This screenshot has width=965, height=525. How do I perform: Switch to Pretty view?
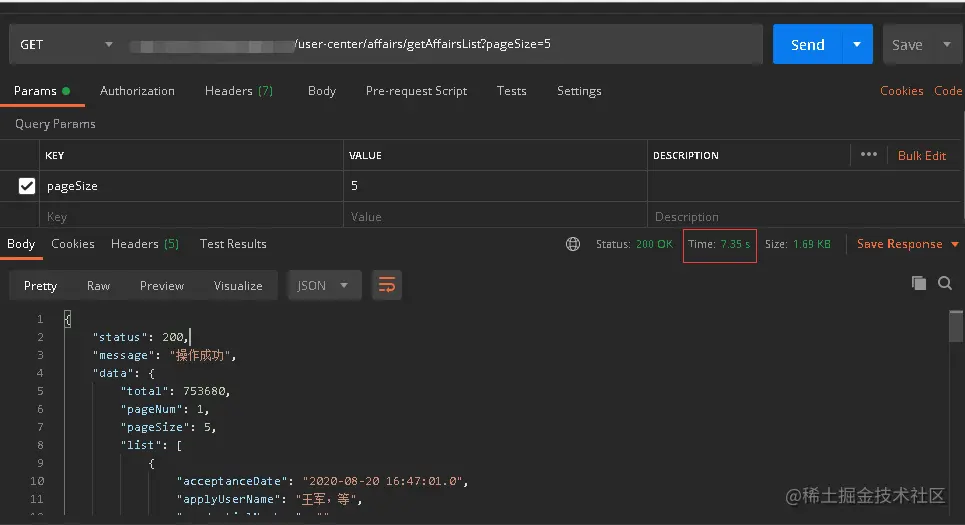[40, 286]
